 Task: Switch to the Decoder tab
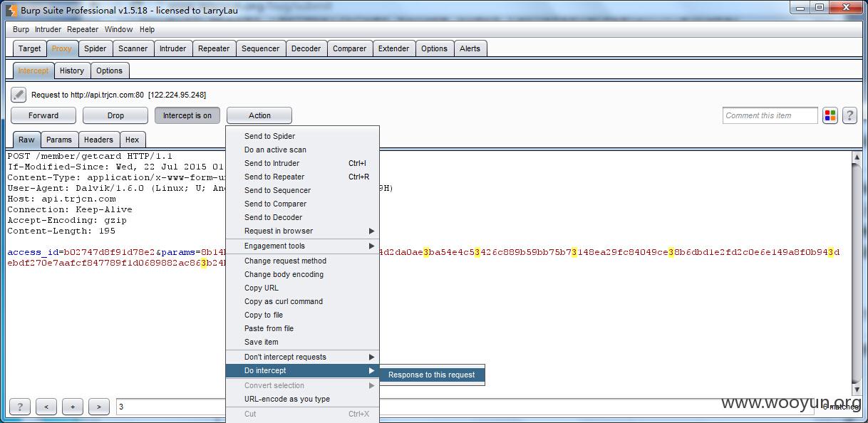[306, 48]
